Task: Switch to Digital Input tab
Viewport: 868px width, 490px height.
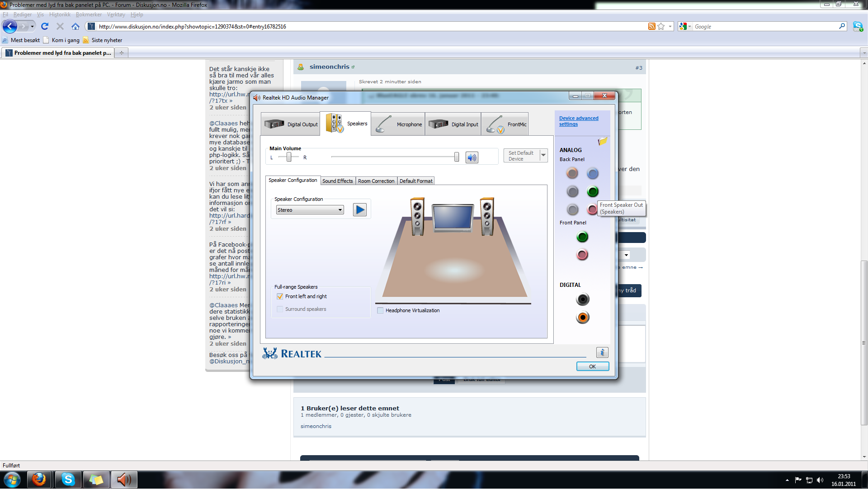Action: 453,124
